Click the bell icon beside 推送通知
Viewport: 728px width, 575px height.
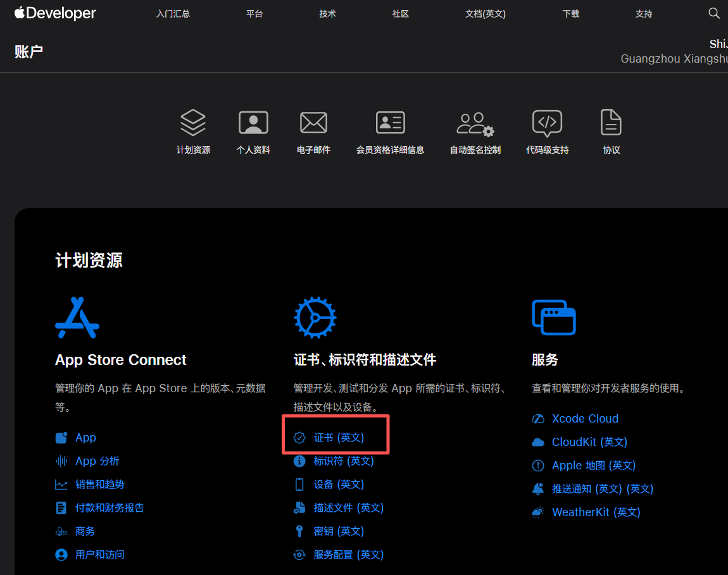pyautogui.click(x=538, y=489)
